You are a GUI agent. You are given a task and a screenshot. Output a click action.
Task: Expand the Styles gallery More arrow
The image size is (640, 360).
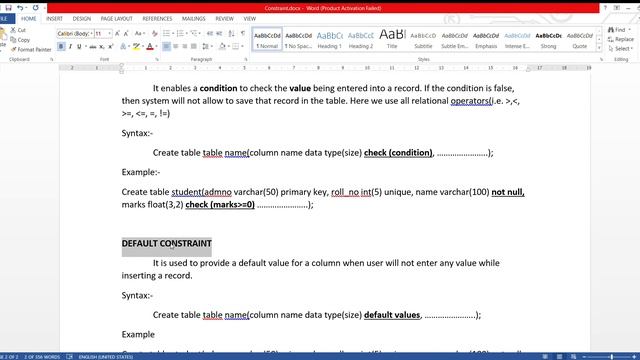(x=599, y=48)
